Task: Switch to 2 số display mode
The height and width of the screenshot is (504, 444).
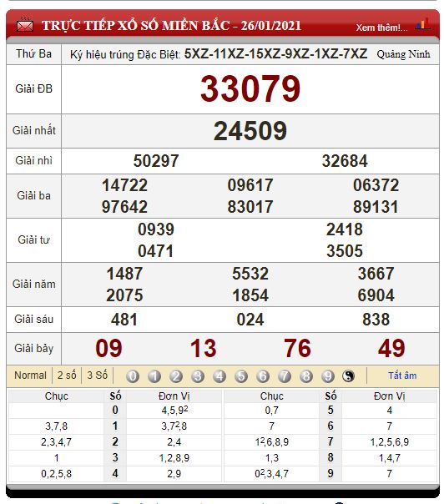Action: pos(67,375)
